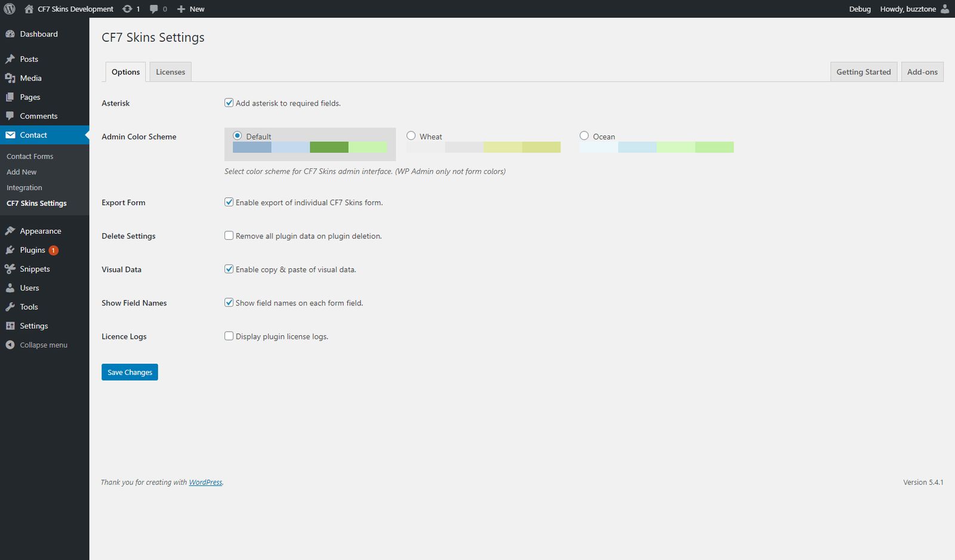Enable Remove all plugin data on deletion
Screen dimensions: 955x560
[x=229, y=236]
